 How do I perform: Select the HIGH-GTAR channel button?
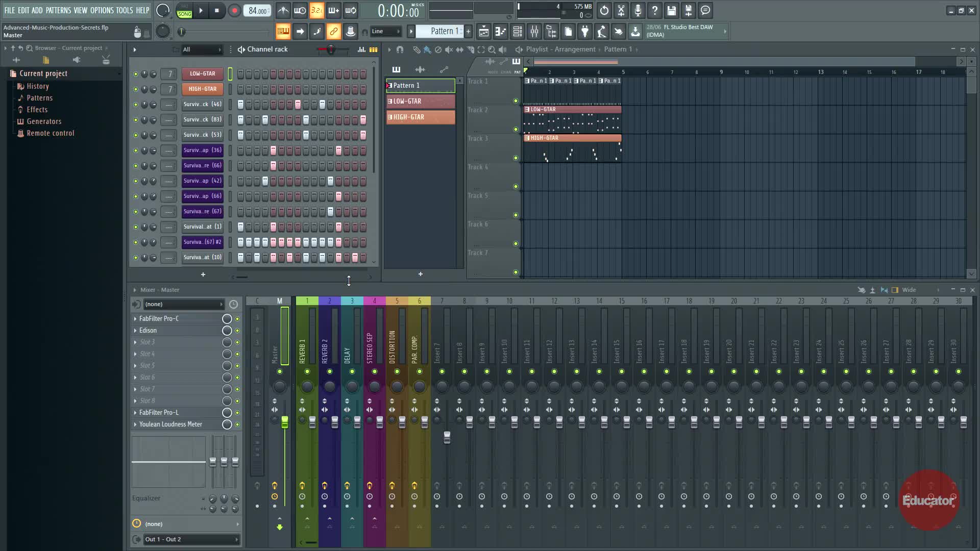tap(203, 89)
